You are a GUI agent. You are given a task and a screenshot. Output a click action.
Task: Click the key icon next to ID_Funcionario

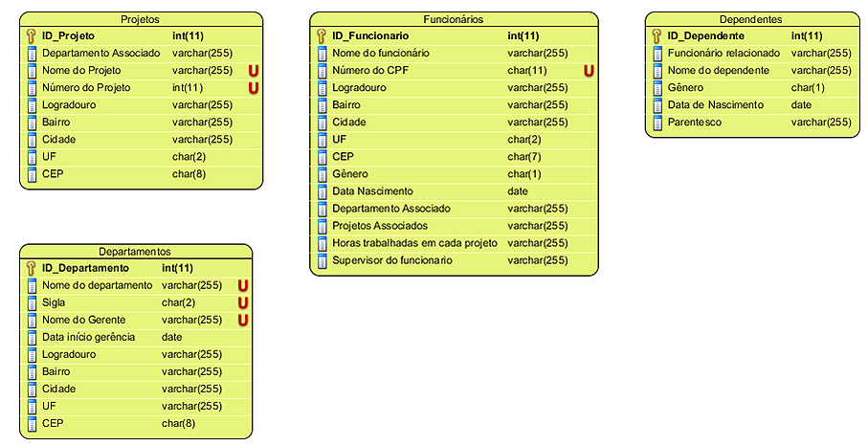321,36
